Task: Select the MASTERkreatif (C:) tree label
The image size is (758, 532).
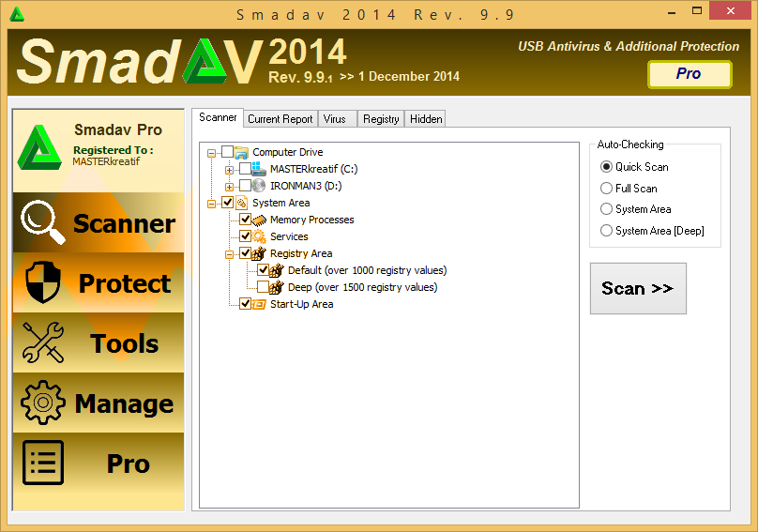Action: click(313, 169)
